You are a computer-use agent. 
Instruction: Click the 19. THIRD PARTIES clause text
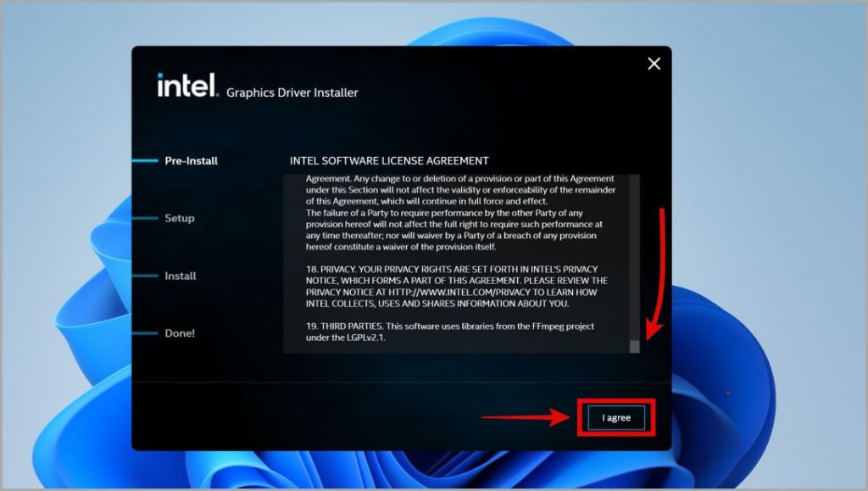449,332
